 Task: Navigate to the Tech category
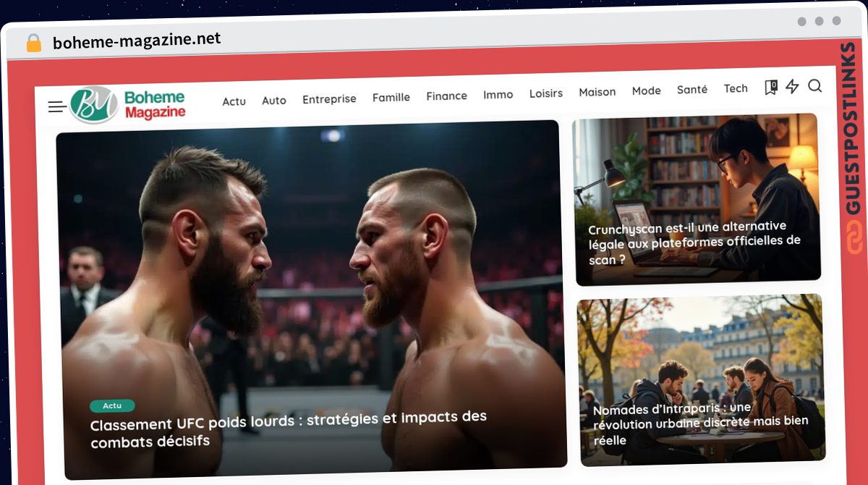pyautogui.click(x=736, y=88)
